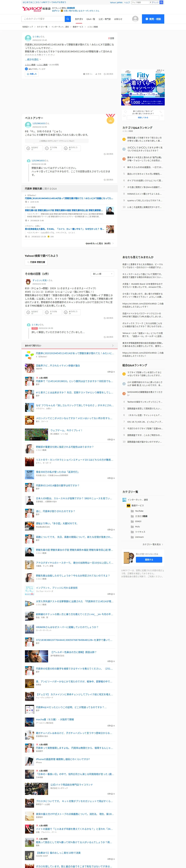Select the Q&A一覧 tab
186x868 pixels.
[91, 19]
